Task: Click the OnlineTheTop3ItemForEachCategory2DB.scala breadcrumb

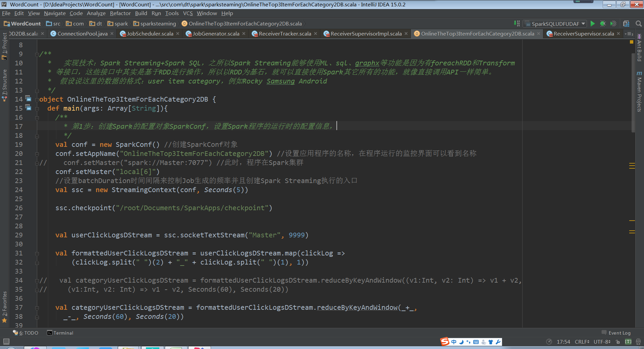Action: pyautogui.click(x=242, y=23)
